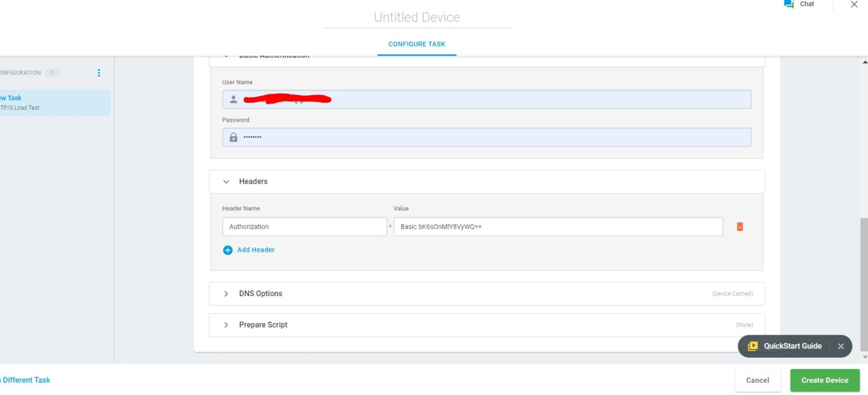This screenshot has width=868, height=395.
Task: Edit the Untitled Device name field
Action: tap(417, 18)
